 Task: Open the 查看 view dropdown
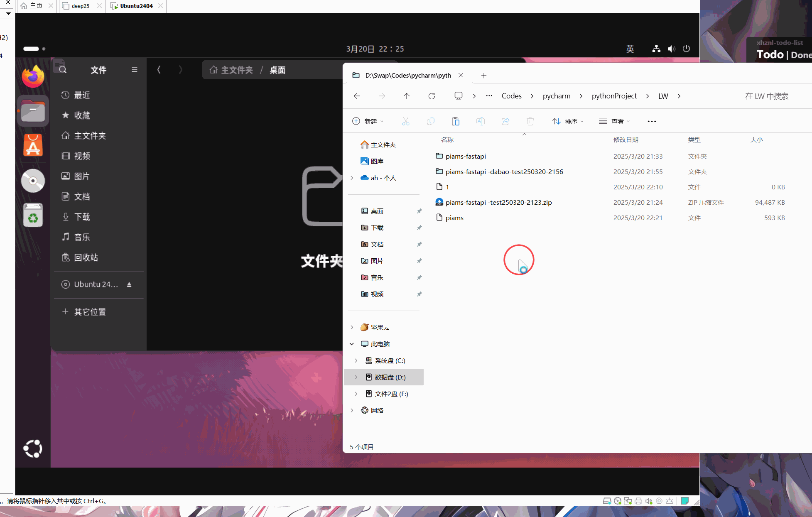click(614, 121)
